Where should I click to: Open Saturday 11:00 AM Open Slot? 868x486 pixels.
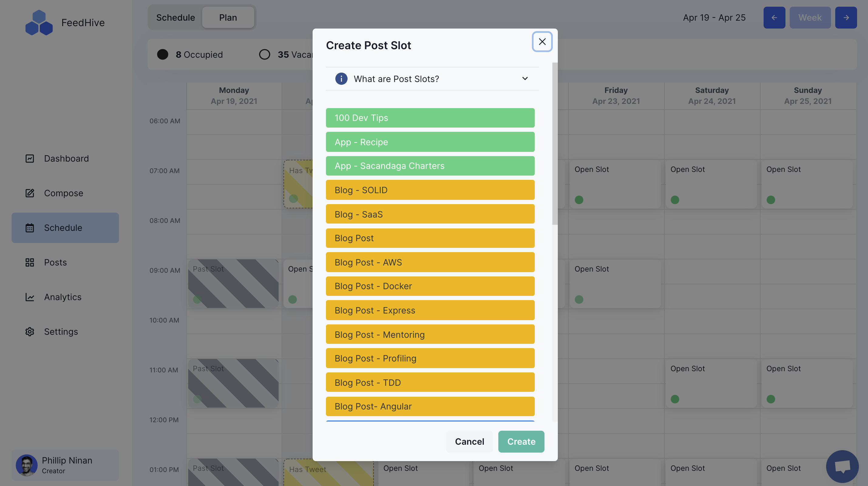pos(711,383)
